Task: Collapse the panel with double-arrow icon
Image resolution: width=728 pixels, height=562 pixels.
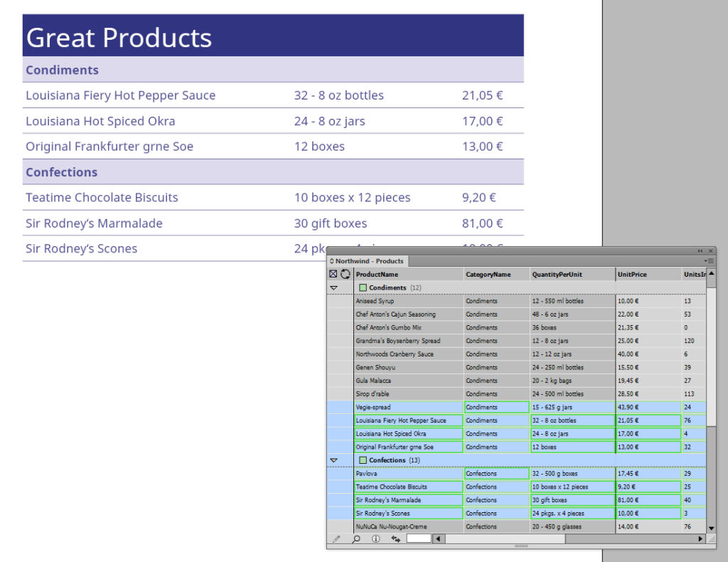Action: (700, 251)
